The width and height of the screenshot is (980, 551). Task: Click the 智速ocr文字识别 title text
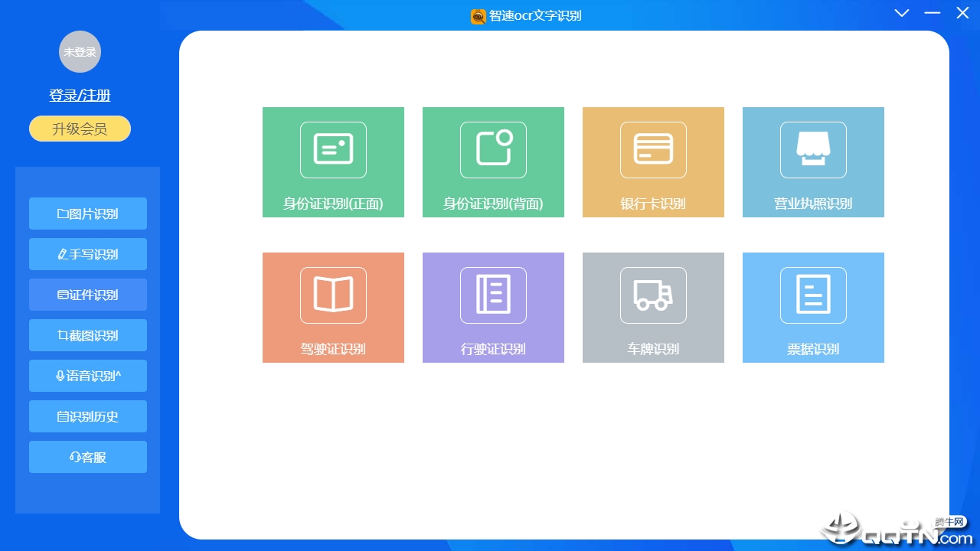(x=535, y=16)
